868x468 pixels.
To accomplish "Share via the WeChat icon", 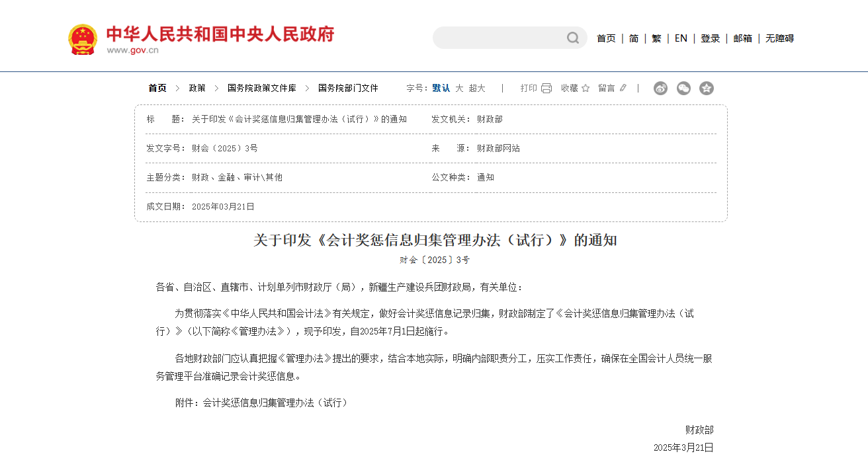I will coord(683,89).
